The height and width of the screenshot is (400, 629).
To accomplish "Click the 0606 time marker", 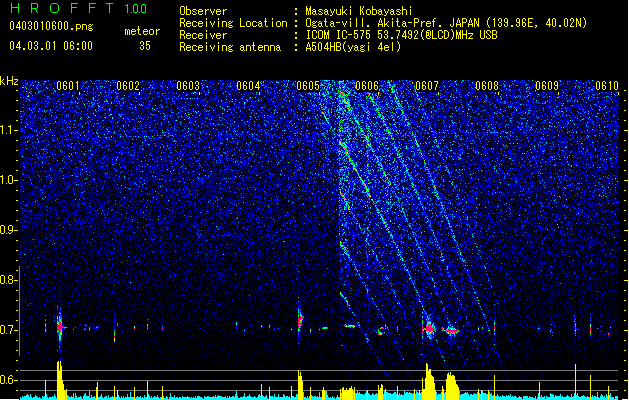I will [x=367, y=86].
